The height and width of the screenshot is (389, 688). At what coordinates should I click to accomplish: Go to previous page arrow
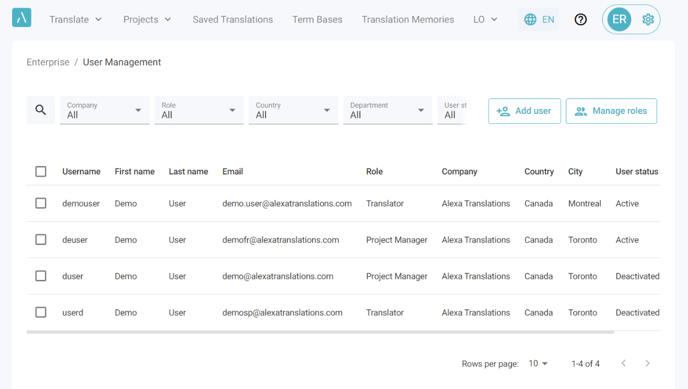click(624, 363)
